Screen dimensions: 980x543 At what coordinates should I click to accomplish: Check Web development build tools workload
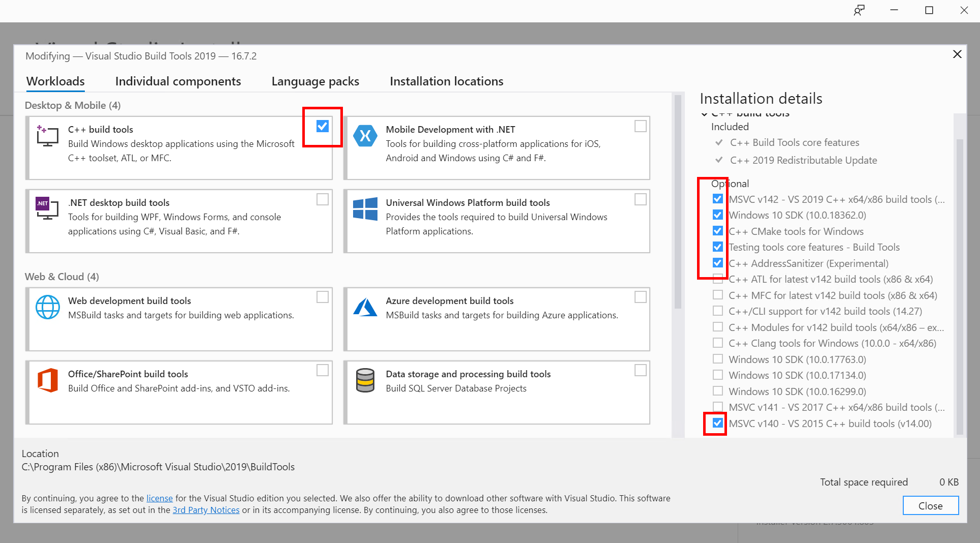[323, 297]
